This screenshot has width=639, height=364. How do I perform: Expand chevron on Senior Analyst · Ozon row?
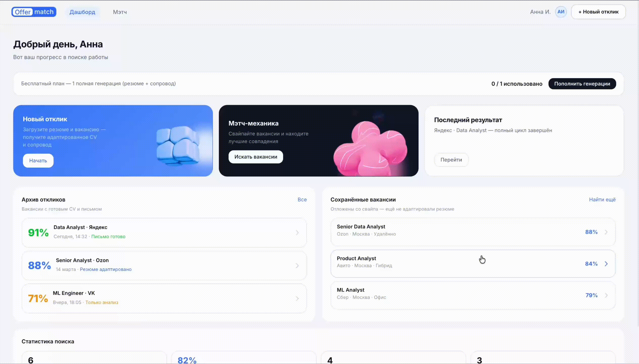(x=297, y=266)
